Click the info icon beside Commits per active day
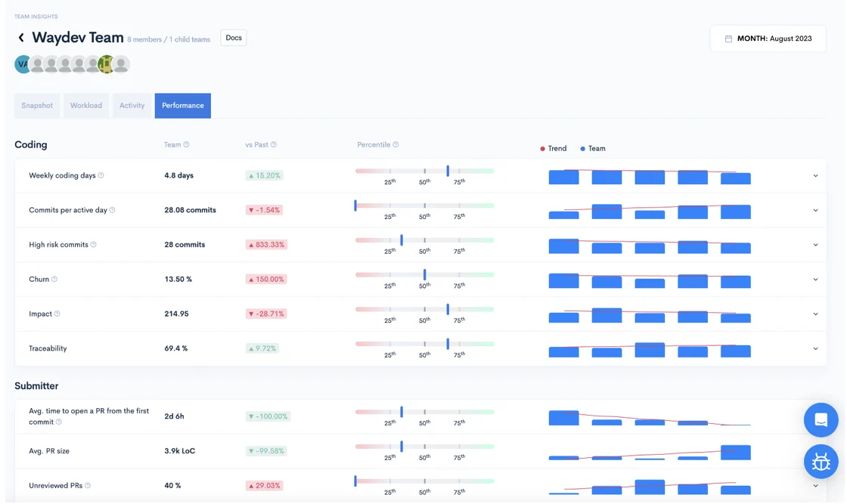847x504 pixels. pos(113,210)
